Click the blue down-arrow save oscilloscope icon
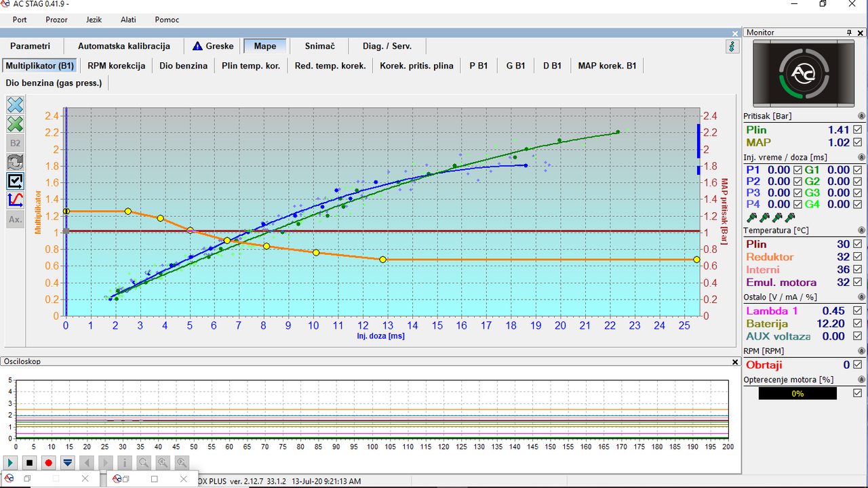This screenshot has width=868, height=488. pyautogui.click(x=68, y=463)
